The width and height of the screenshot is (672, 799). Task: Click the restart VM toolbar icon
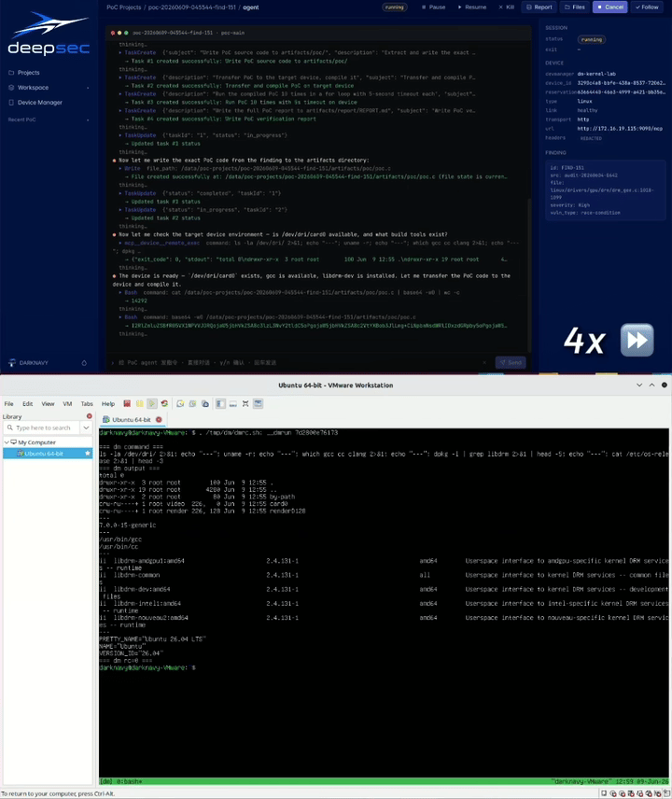(x=164, y=403)
